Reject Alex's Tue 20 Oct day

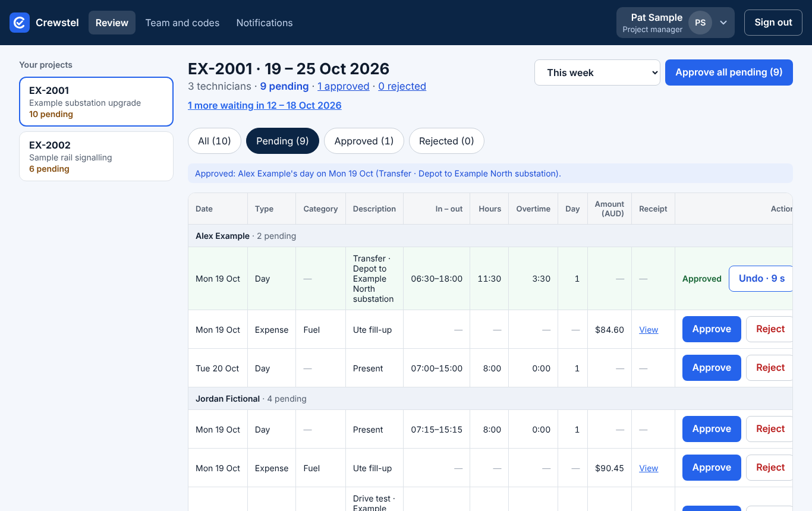click(x=770, y=368)
